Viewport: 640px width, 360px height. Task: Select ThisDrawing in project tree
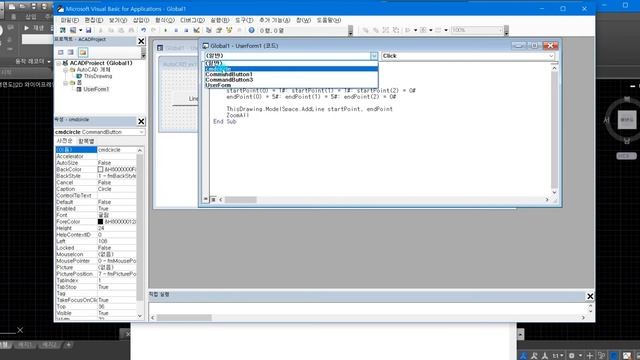(98, 76)
